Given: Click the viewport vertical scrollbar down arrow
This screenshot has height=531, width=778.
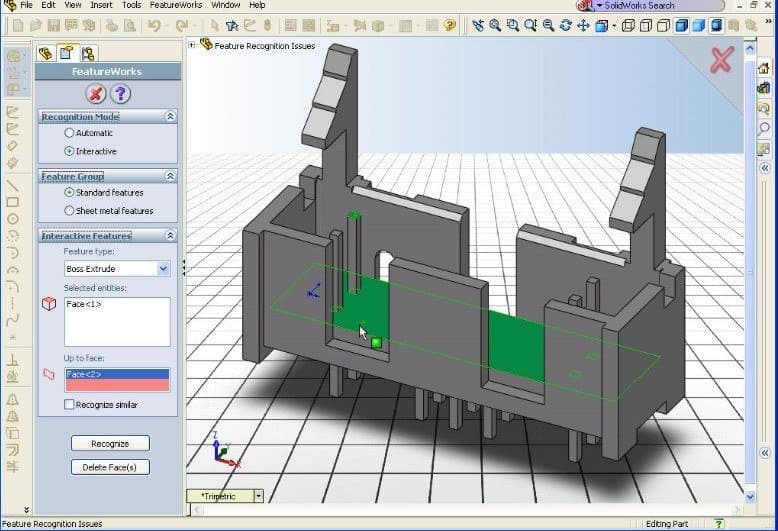Looking at the screenshot, I should (750, 496).
